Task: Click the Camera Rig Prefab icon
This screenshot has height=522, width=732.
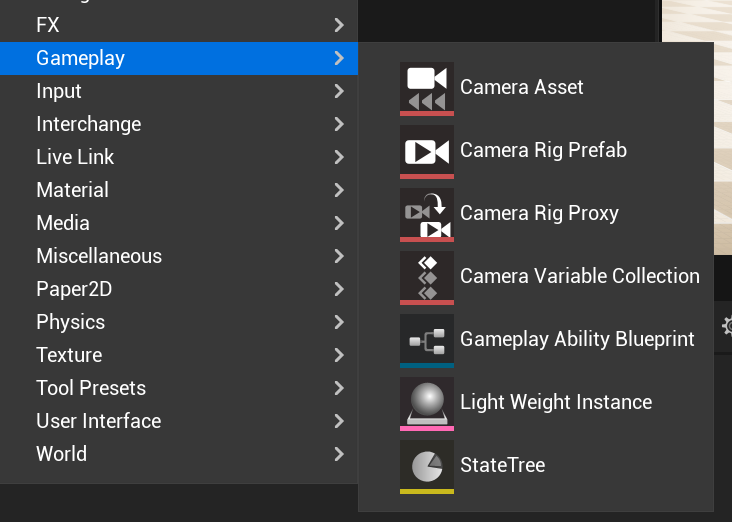Action: (x=427, y=151)
